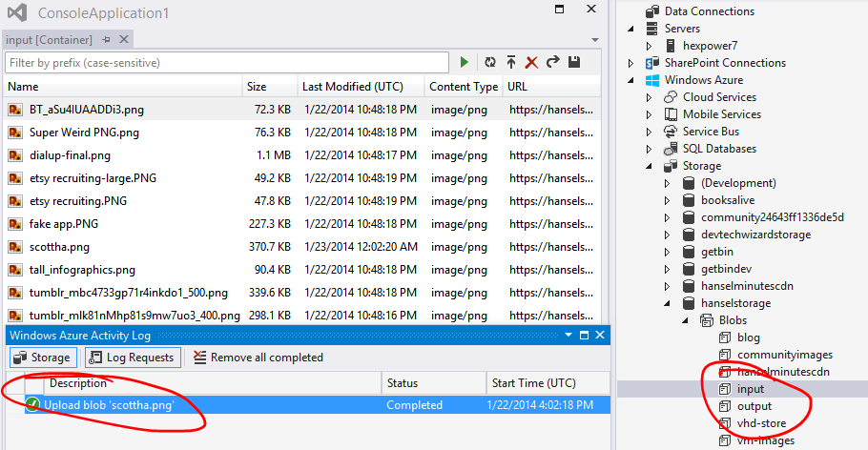868x450 pixels.
Task: Expand the Service Bus node
Action: tap(650, 132)
